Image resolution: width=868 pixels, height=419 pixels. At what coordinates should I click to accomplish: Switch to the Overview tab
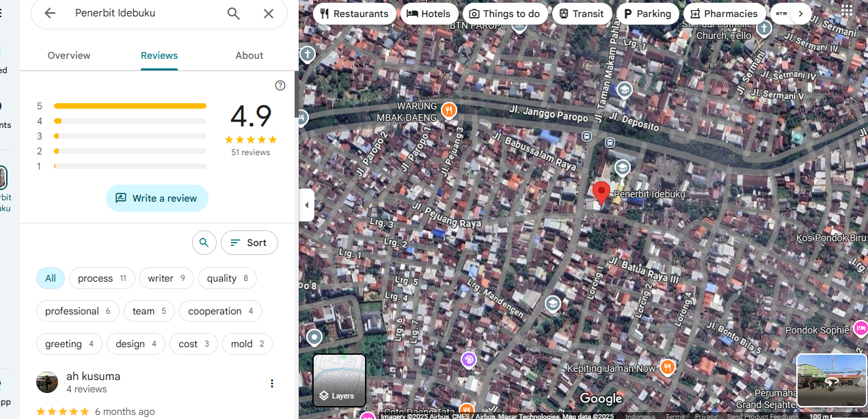click(69, 55)
